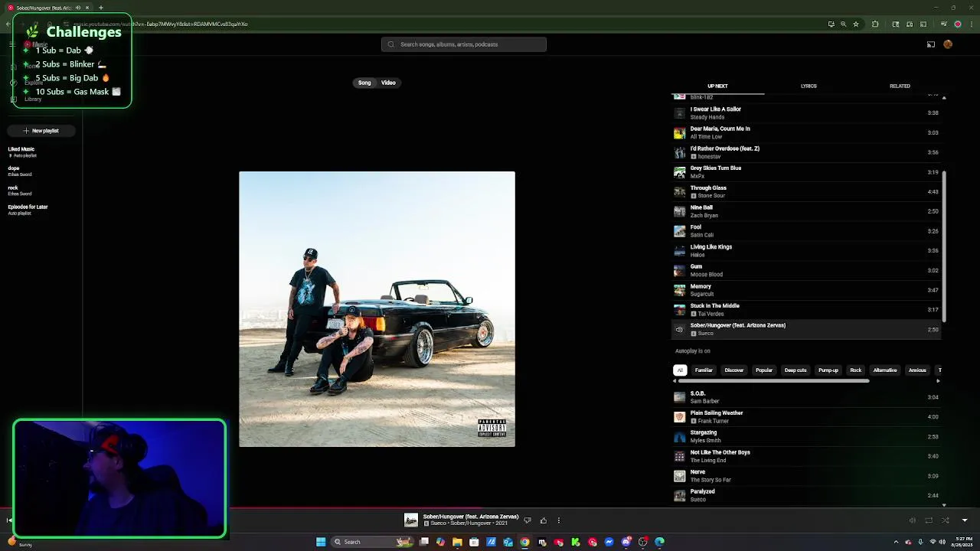Open the RELATED tab
The width and height of the screenshot is (980, 551).
click(900, 86)
